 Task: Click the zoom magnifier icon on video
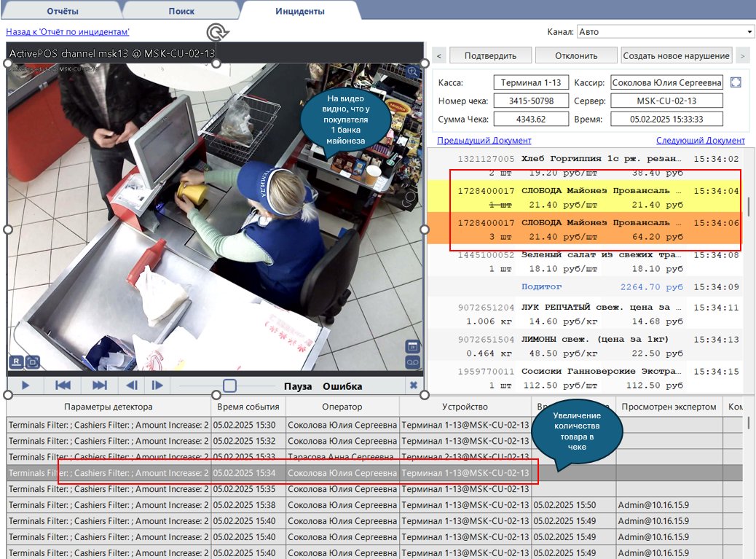pos(412,71)
